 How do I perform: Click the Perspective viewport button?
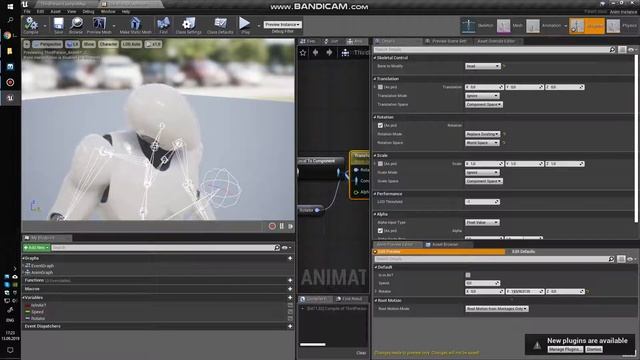click(48, 44)
